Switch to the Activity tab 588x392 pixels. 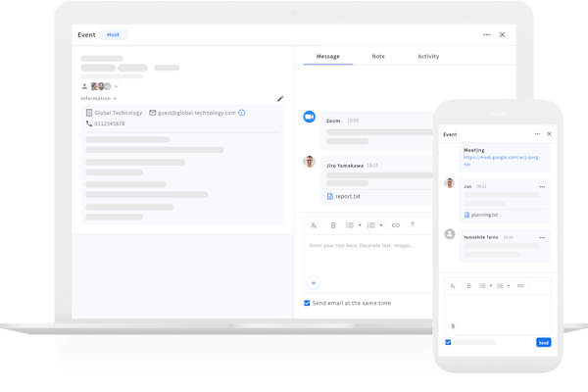coord(427,56)
